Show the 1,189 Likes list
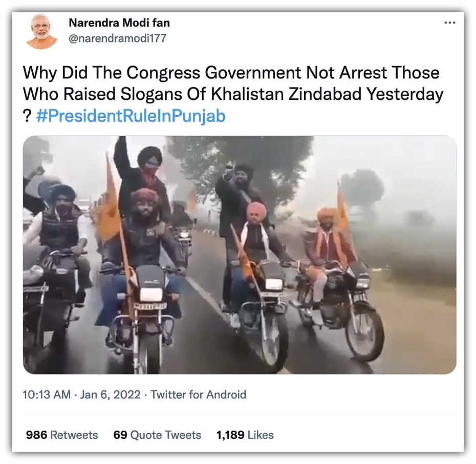Image resolution: width=476 pixels, height=464 pixels. (245, 435)
